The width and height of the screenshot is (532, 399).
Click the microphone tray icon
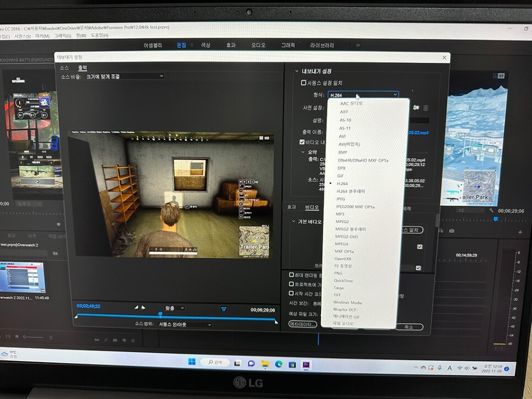(439, 368)
